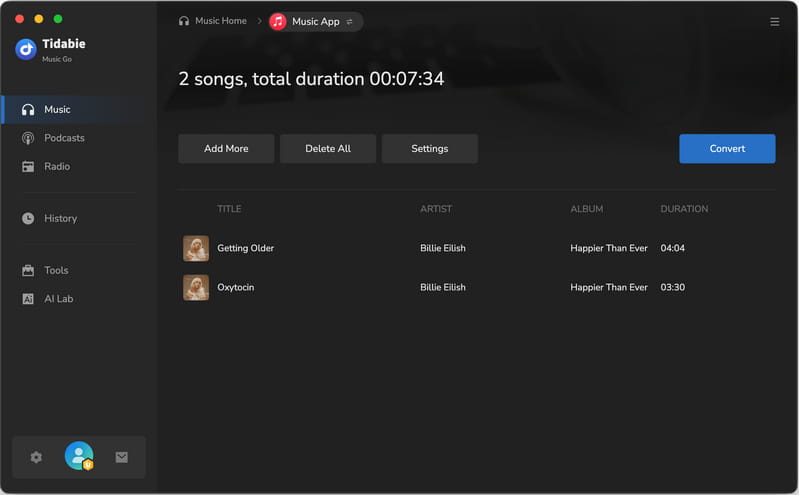Click the Oxytocin album thumbnail
The image size is (799, 495).
pos(196,288)
